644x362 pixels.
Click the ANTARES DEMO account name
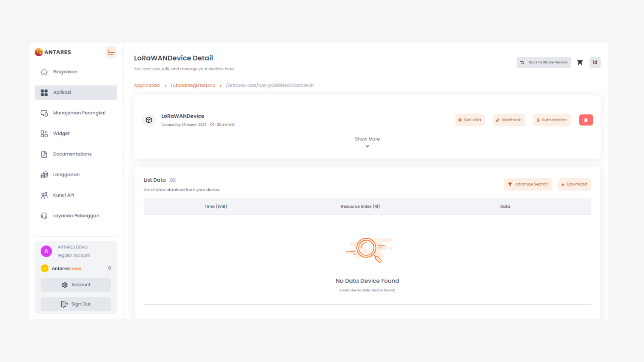(x=72, y=247)
